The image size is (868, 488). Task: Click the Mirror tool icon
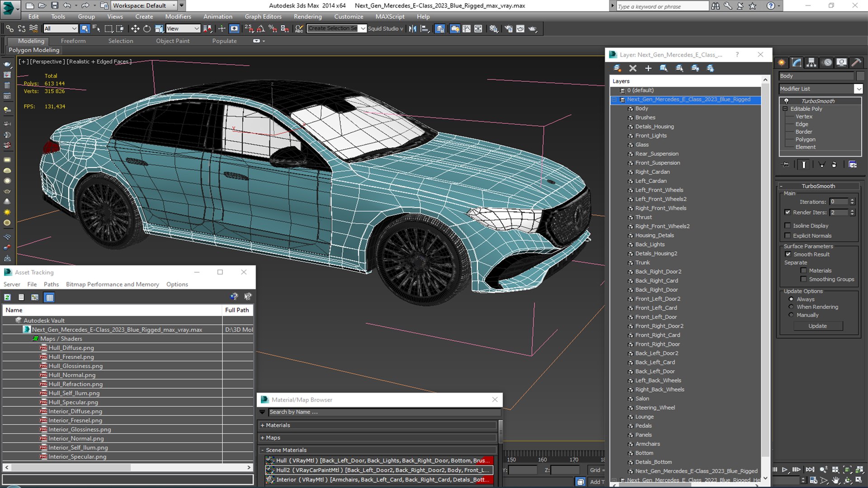(412, 28)
